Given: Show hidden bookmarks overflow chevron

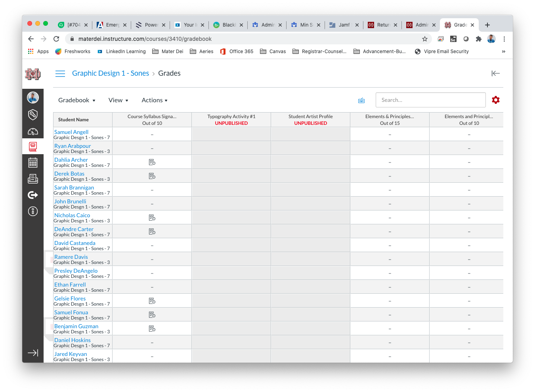Looking at the screenshot, I should [x=504, y=52].
